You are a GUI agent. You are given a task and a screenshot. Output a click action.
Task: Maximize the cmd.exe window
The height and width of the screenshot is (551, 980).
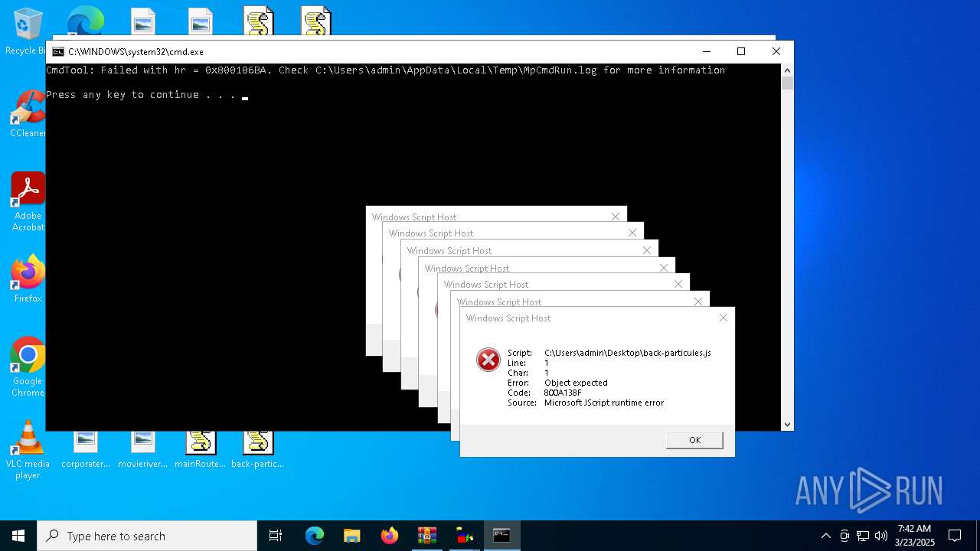pyautogui.click(x=741, y=51)
